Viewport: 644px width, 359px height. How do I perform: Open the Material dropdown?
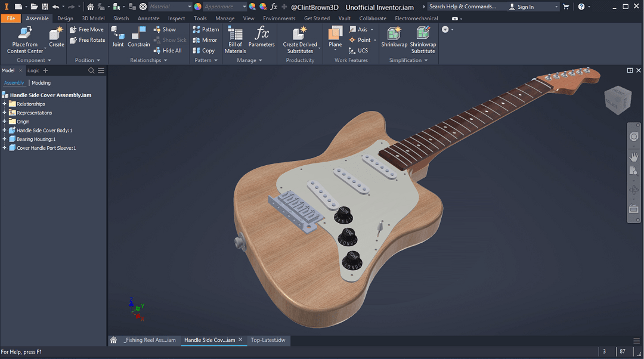pyautogui.click(x=171, y=7)
